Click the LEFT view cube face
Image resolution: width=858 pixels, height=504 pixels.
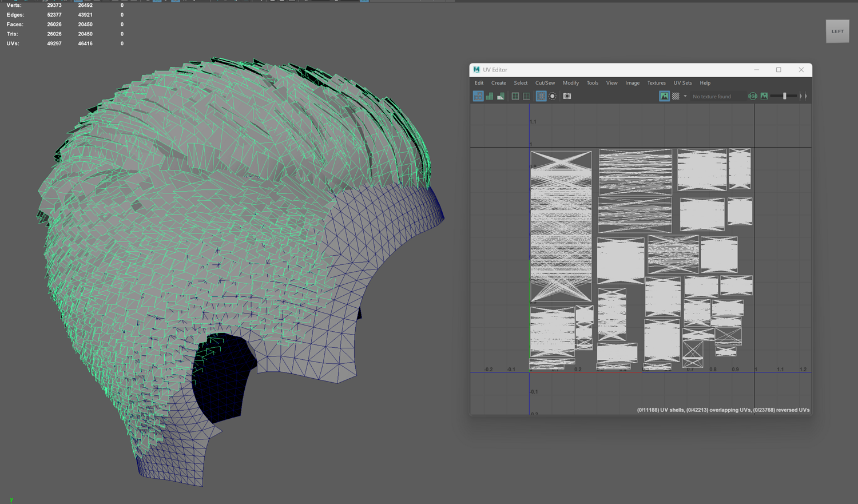point(837,31)
